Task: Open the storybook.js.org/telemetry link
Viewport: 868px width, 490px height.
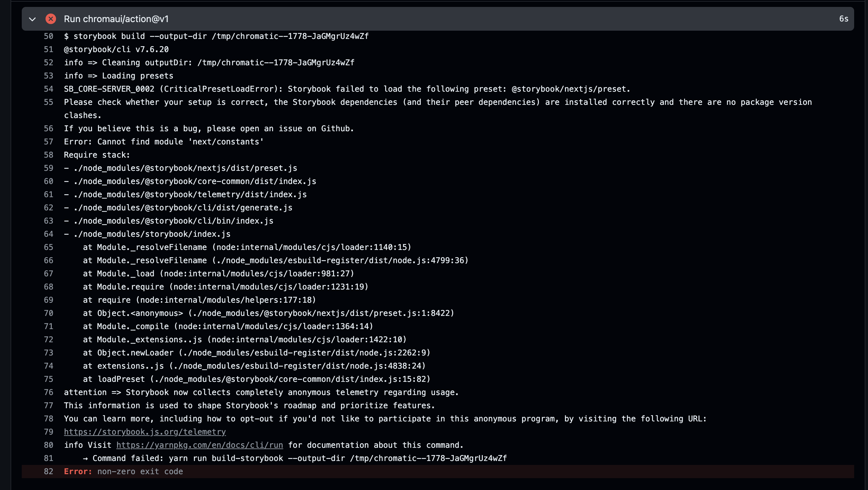Action: [x=144, y=432]
